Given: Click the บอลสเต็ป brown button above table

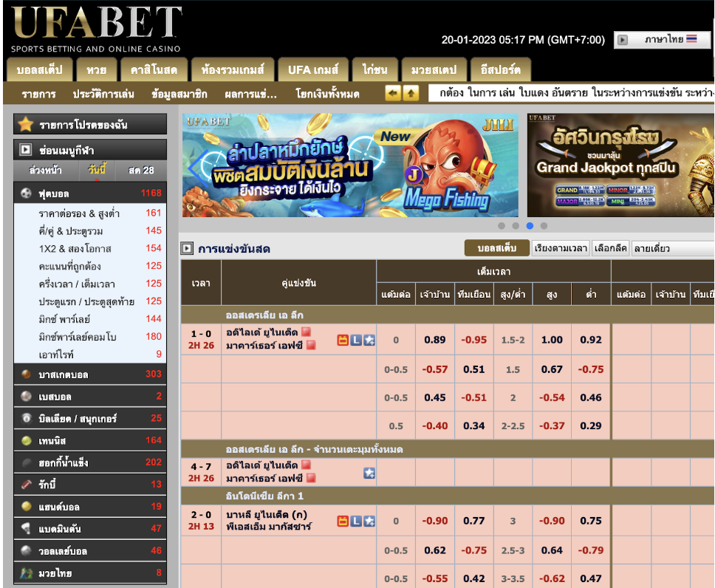Looking at the screenshot, I should click(497, 248).
